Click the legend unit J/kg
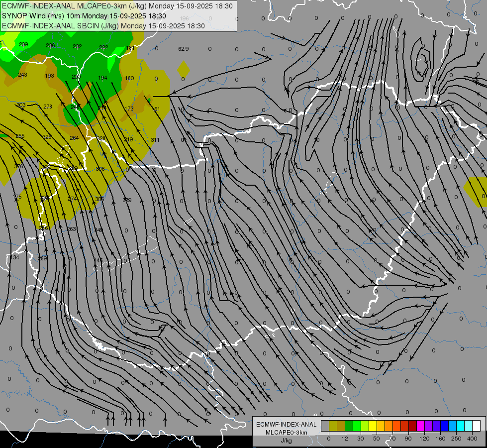This screenshot has width=487, height=448. coord(287,441)
